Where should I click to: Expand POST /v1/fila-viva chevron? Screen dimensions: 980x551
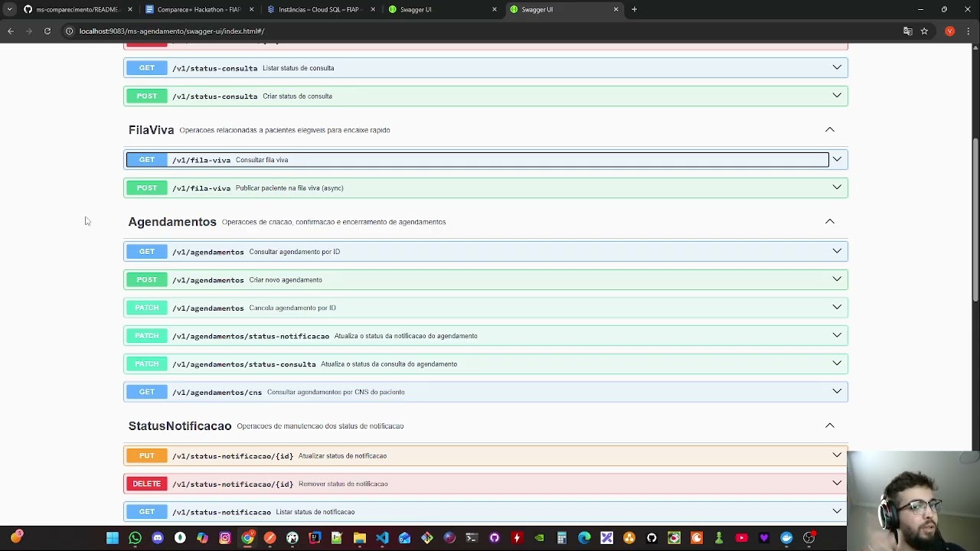(837, 187)
